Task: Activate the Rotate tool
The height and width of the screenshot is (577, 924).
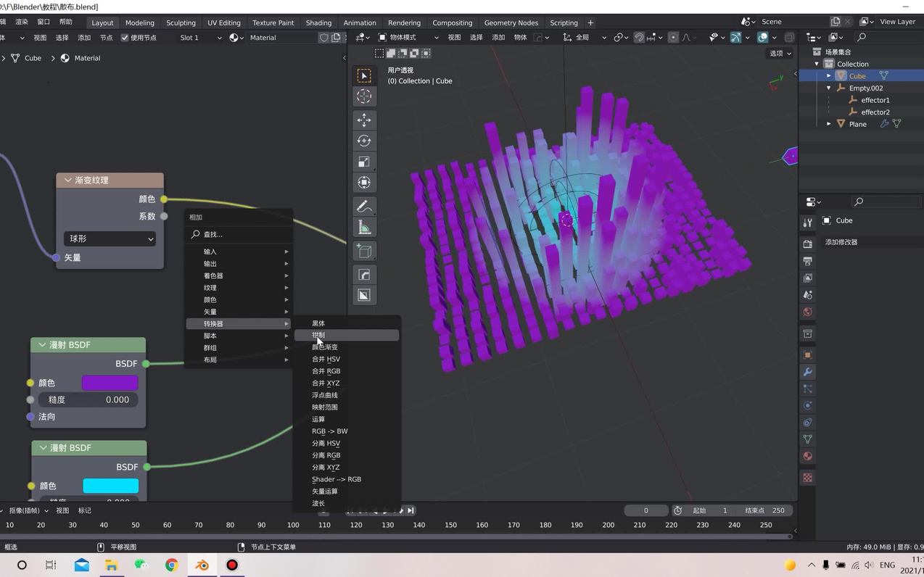Action: 364,141
